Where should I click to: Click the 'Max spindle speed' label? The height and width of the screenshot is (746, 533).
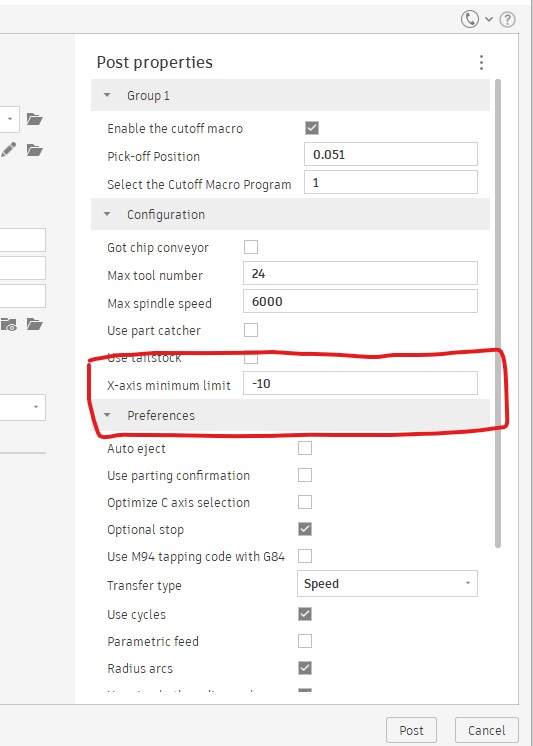coord(159,303)
